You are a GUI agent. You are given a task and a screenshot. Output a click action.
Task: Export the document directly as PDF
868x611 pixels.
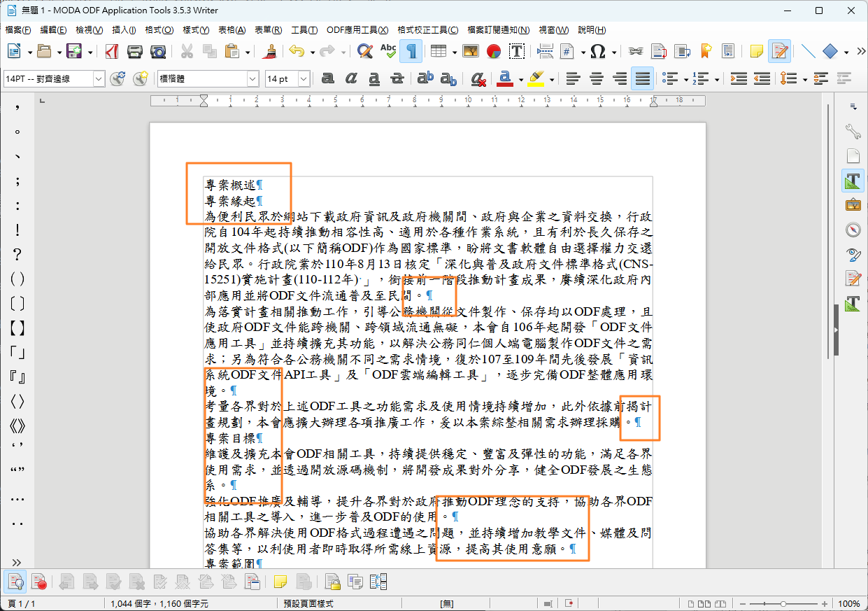(112, 51)
